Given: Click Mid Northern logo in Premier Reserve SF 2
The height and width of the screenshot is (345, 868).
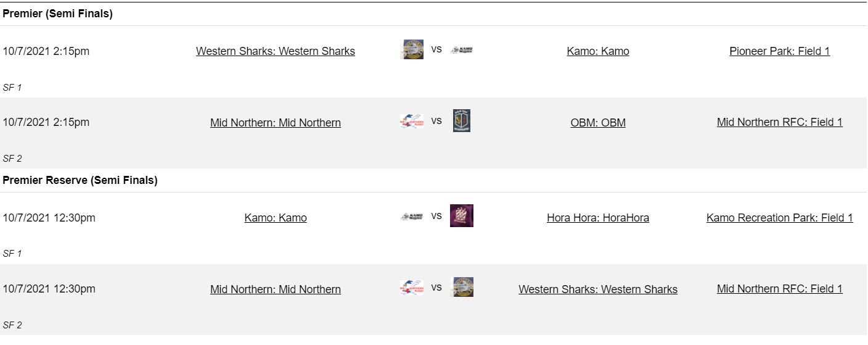Looking at the screenshot, I should (411, 288).
